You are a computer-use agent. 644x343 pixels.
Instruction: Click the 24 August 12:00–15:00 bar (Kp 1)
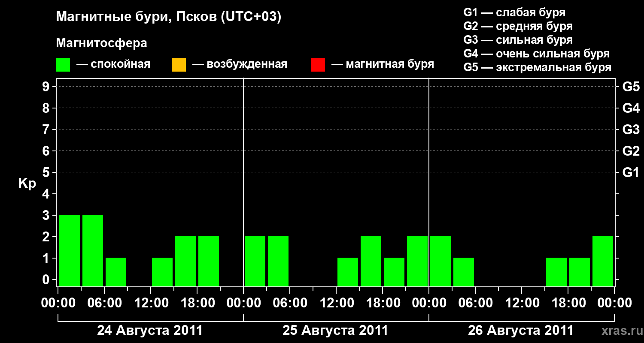click(162, 272)
